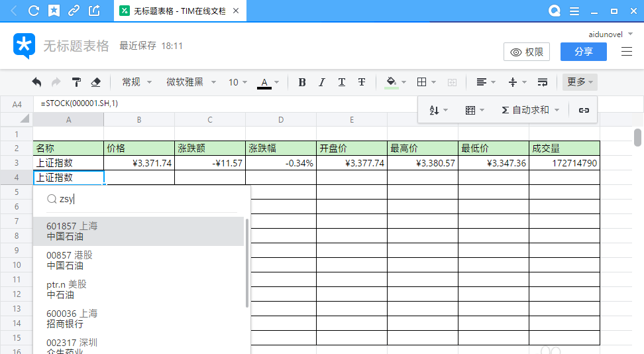Select the 无标题表格 - TIM在线文档 tab
644x354 pixels.
pos(180,11)
